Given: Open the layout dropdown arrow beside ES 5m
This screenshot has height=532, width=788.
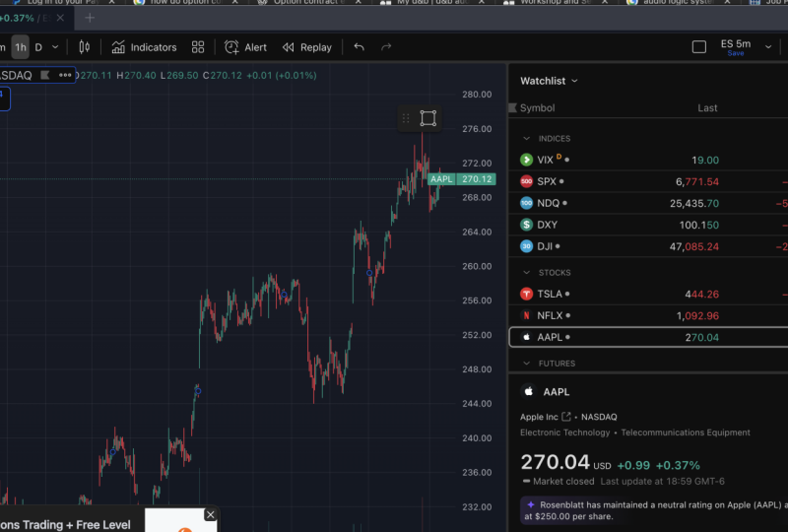Looking at the screenshot, I should (x=768, y=47).
